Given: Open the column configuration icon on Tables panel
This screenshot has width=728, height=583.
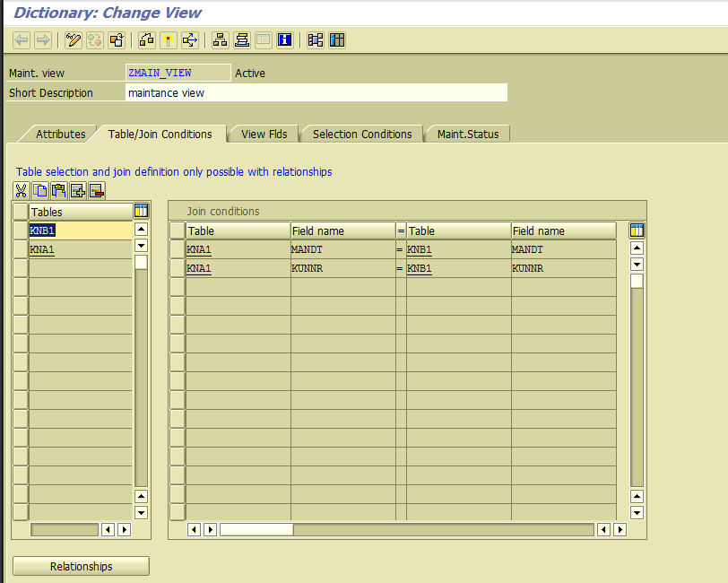Looking at the screenshot, I should pyautogui.click(x=141, y=210).
